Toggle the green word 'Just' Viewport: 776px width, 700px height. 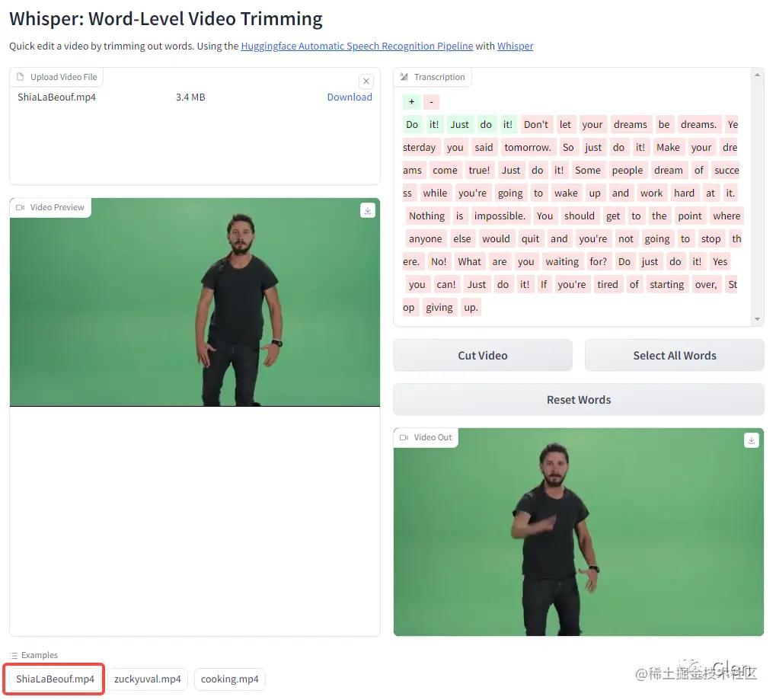point(459,125)
